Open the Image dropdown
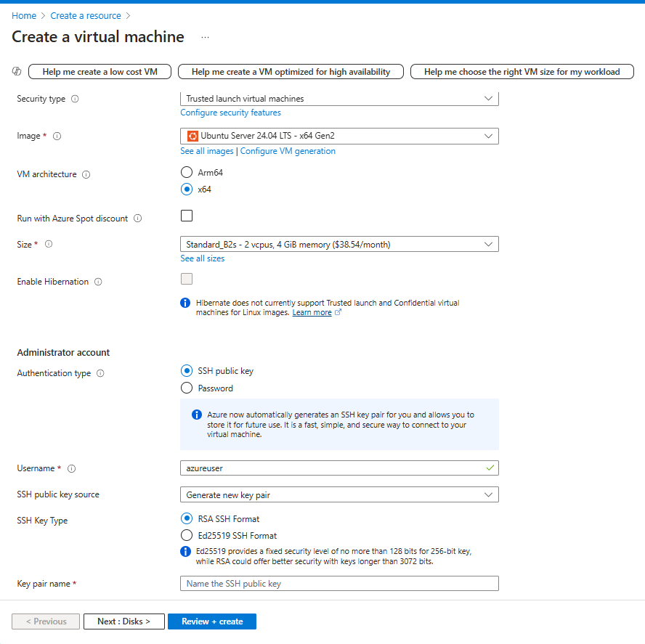Screen dimensions: 645x644 (x=339, y=136)
